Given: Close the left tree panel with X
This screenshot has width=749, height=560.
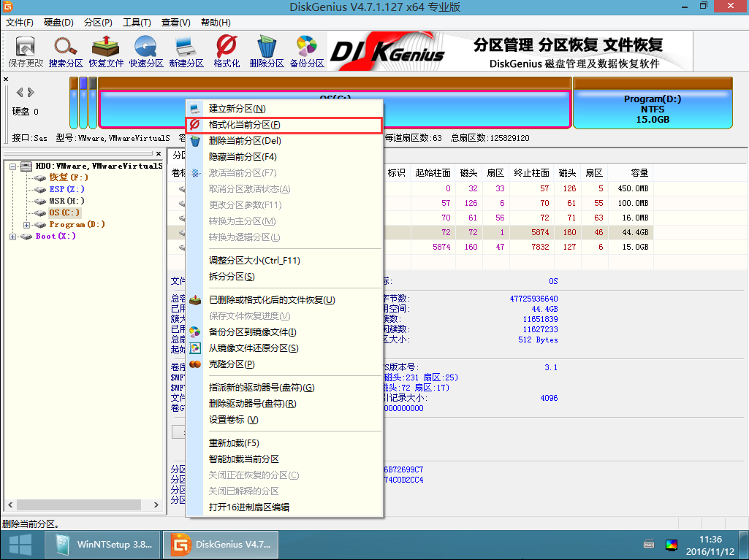Looking at the screenshot, I should [x=159, y=154].
